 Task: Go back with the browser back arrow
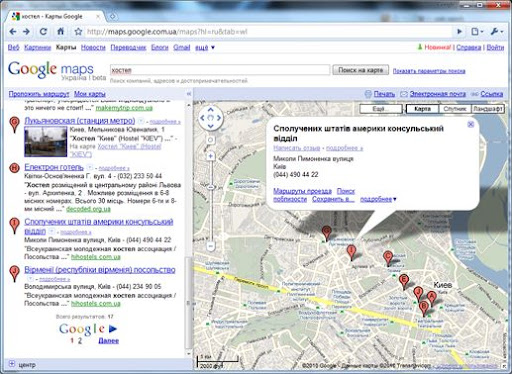(x=13, y=32)
